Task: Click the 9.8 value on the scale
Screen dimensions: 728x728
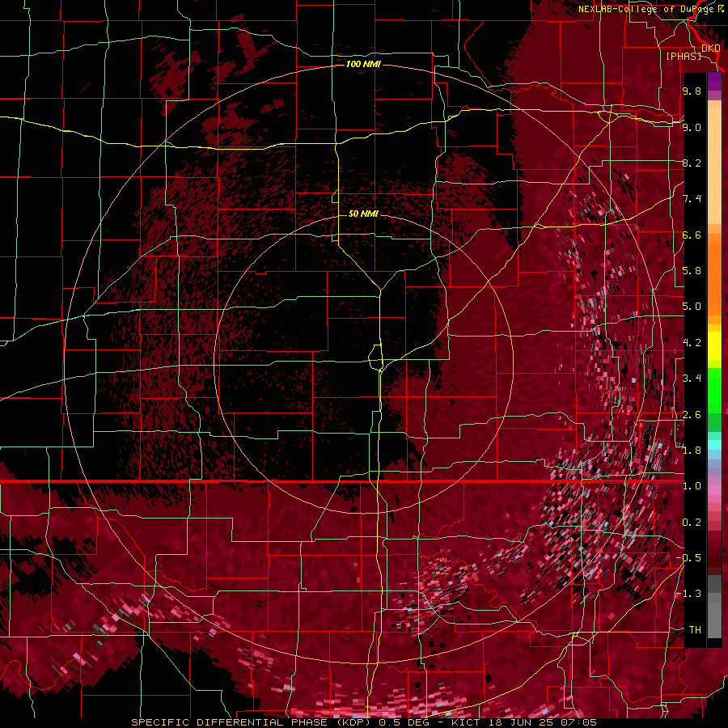Action: pyautogui.click(x=692, y=91)
